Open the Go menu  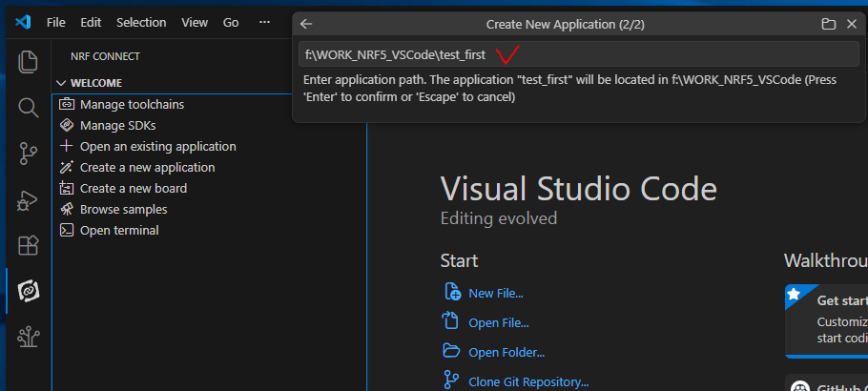coord(231,23)
